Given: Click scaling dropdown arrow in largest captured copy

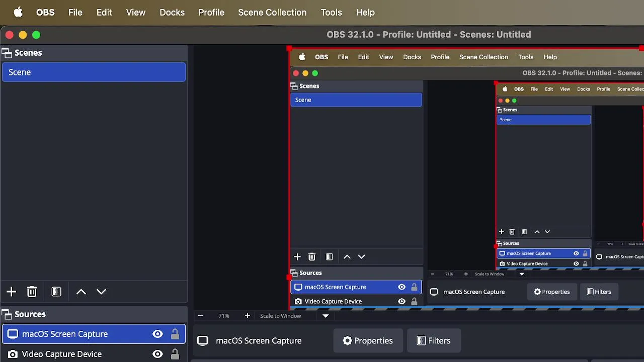Looking at the screenshot, I should point(522,274).
